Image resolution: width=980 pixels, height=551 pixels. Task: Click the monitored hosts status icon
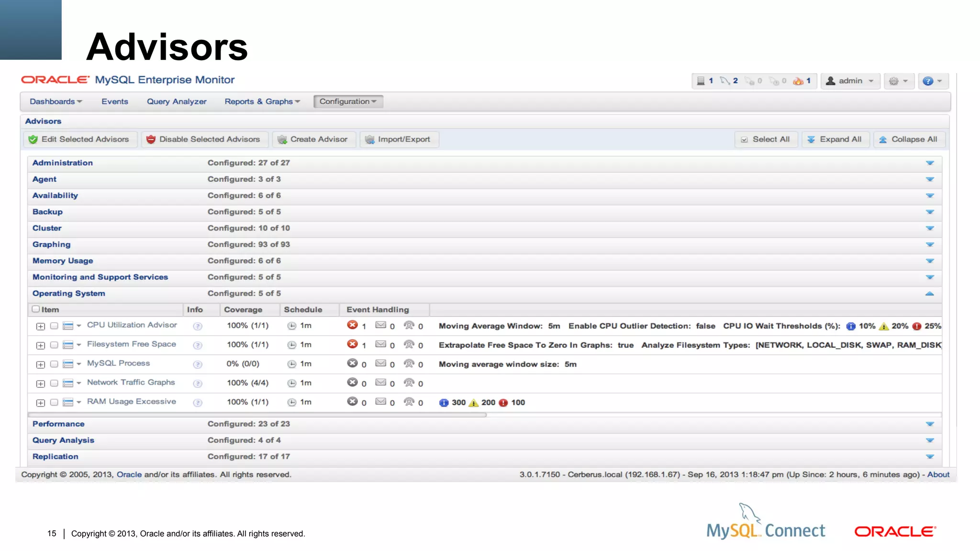701,81
